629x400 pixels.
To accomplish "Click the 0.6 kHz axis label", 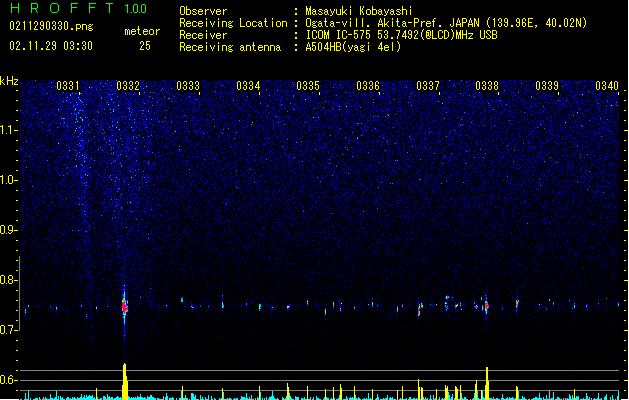I will [x=8, y=380].
